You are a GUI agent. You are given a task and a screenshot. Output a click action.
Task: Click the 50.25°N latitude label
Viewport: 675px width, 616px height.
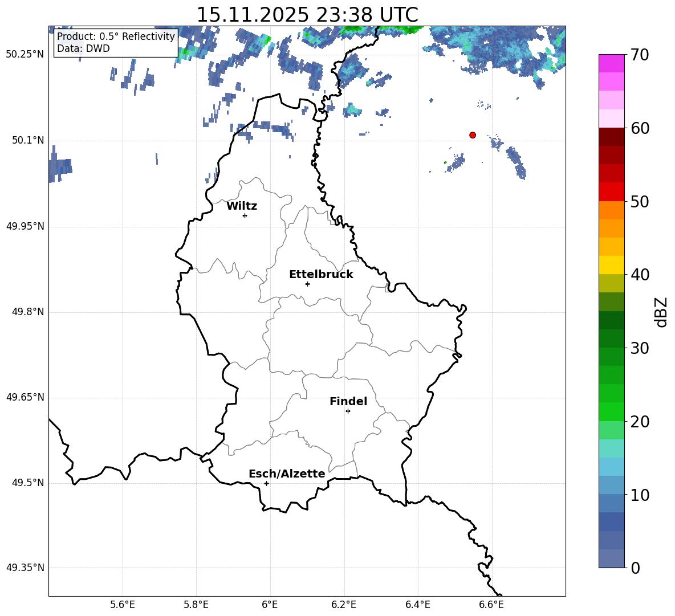(x=25, y=55)
